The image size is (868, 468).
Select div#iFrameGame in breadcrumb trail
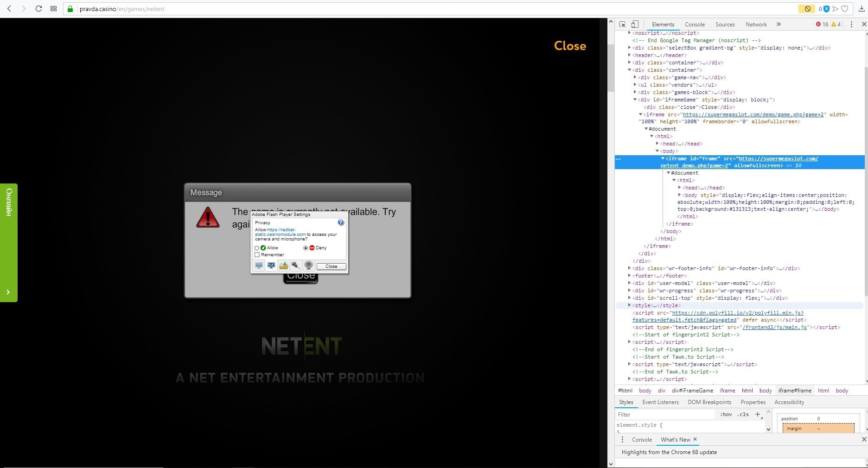point(692,391)
